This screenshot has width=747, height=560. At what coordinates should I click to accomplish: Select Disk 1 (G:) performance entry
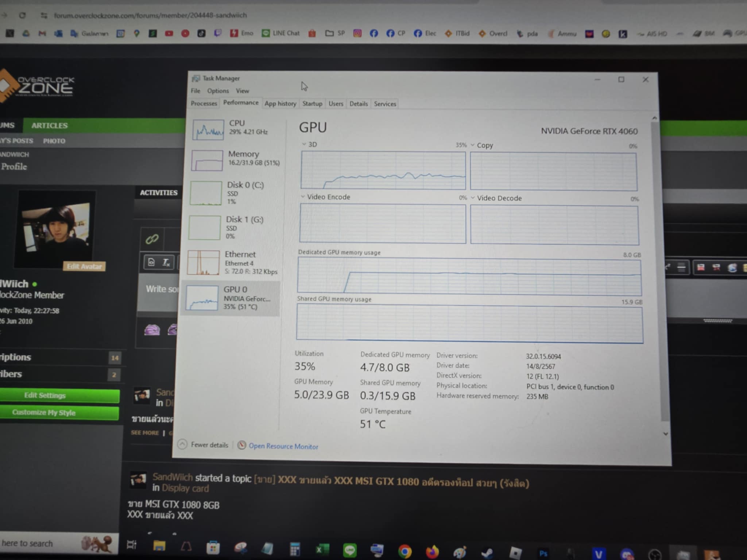coord(233,227)
